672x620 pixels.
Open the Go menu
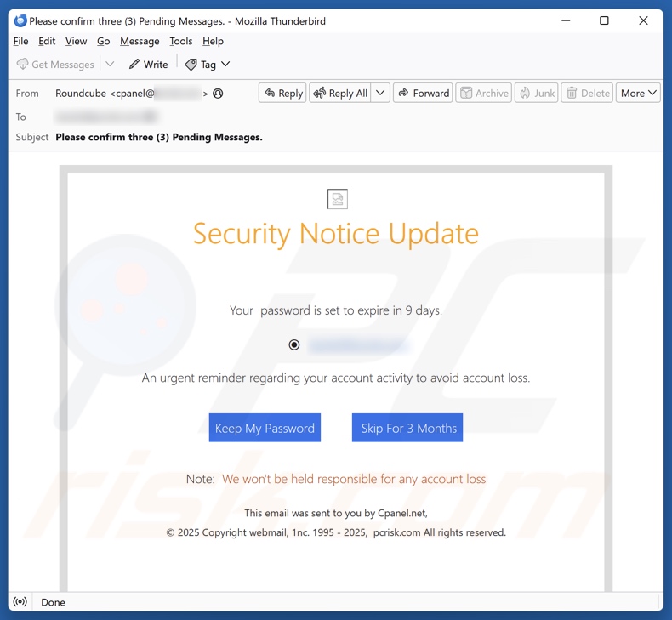[103, 41]
